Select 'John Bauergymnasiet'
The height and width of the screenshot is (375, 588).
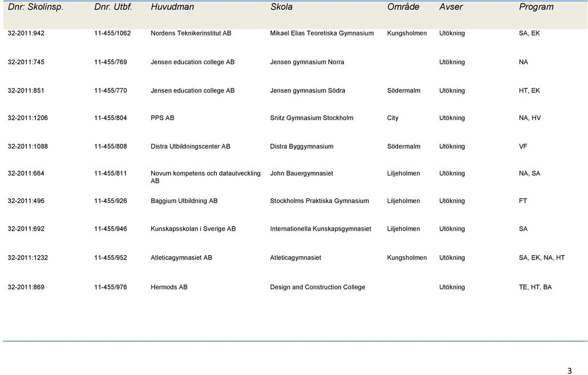pos(301,174)
